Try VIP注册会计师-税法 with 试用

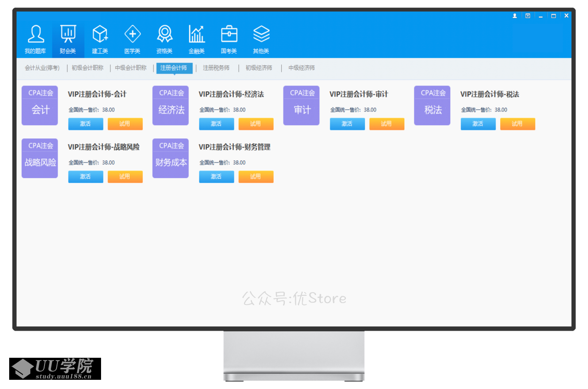coord(518,124)
